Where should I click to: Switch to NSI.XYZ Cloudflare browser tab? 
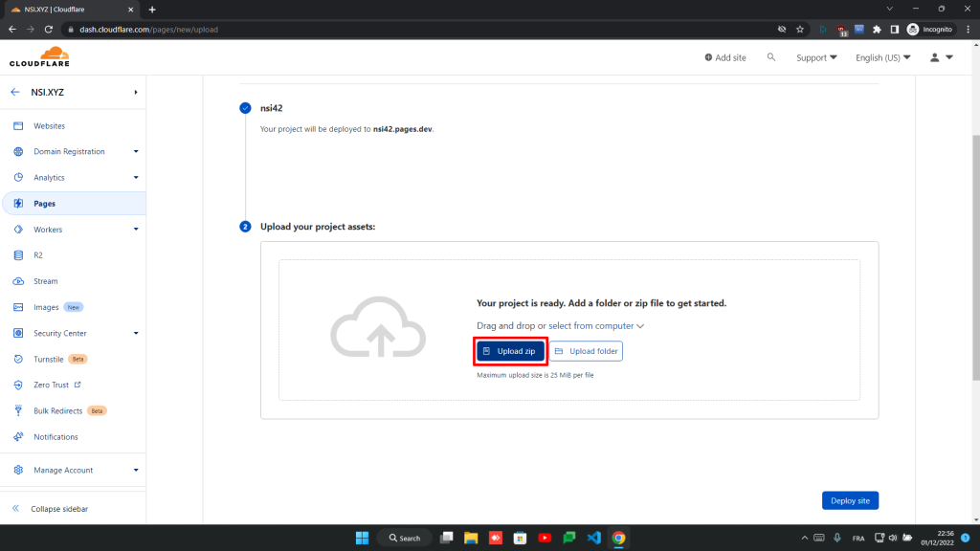point(69,10)
